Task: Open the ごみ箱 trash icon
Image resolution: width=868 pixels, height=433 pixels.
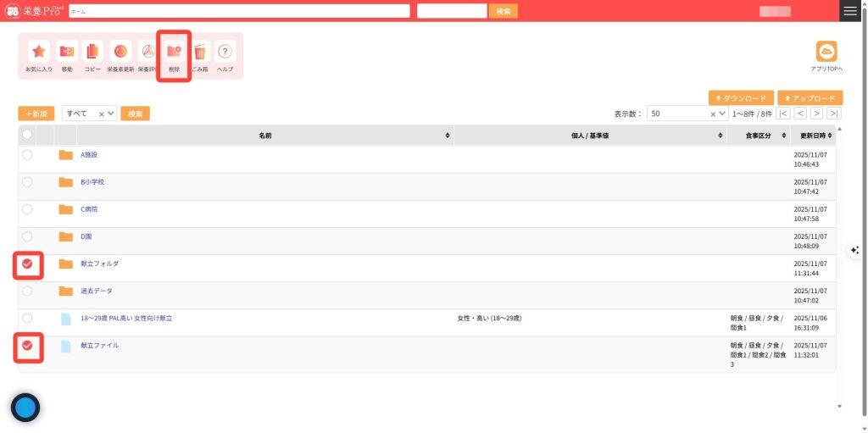Action: coord(200,52)
